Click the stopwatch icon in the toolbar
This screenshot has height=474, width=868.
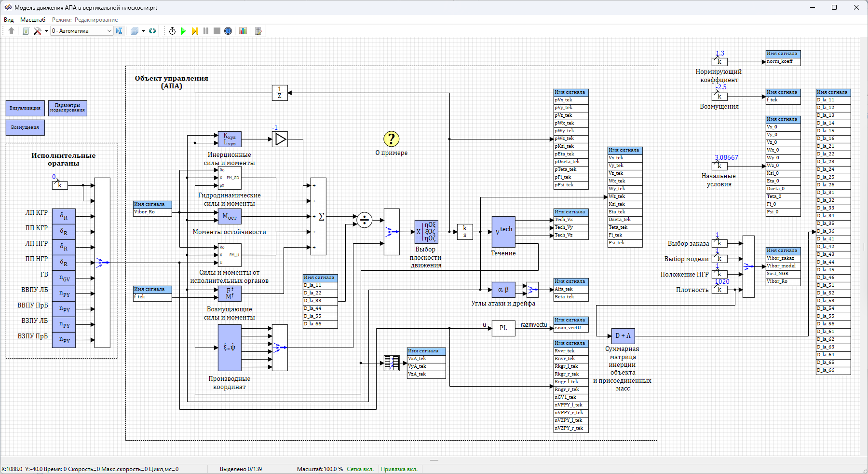172,31
